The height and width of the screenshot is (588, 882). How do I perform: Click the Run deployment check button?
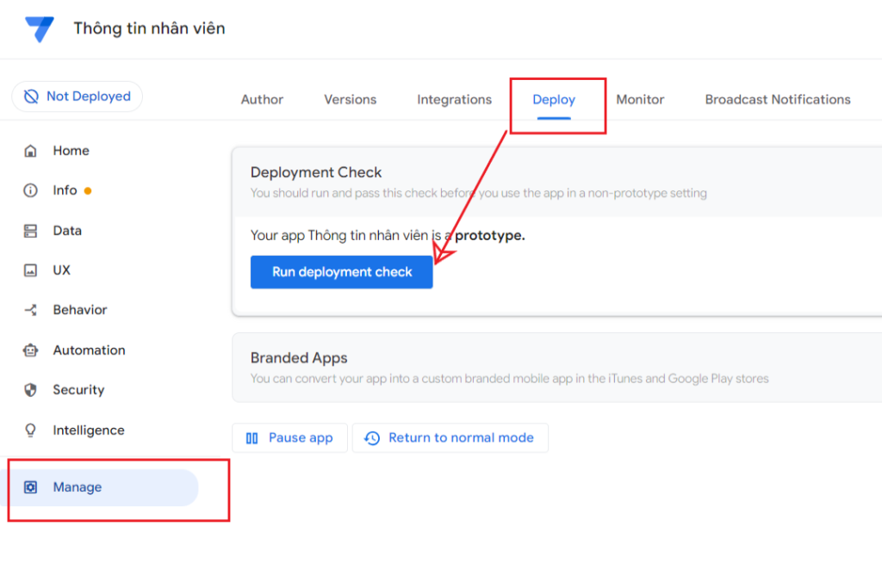click(341, 271)
